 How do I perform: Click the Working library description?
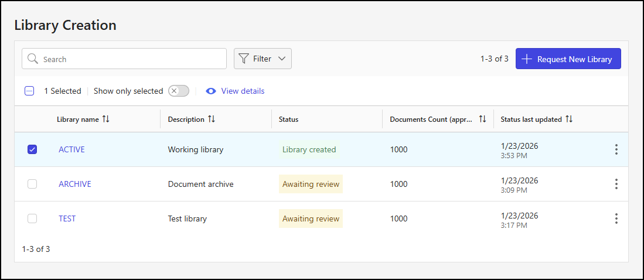click(x=196, y=149)
